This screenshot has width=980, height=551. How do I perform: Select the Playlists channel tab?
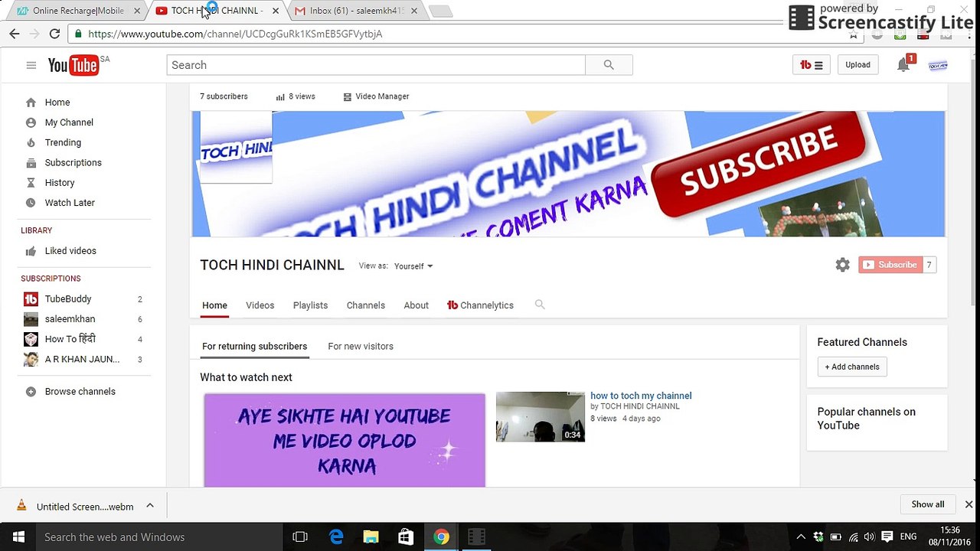point(310,305)
